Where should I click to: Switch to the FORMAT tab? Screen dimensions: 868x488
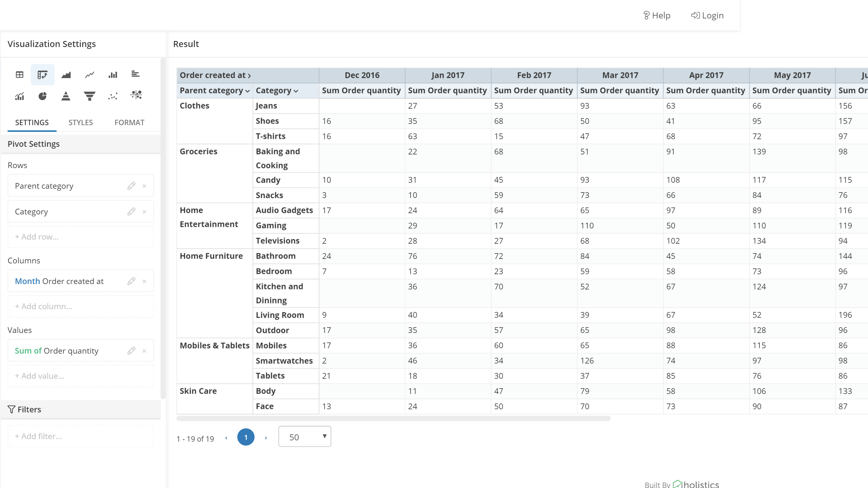coord(129,122)
